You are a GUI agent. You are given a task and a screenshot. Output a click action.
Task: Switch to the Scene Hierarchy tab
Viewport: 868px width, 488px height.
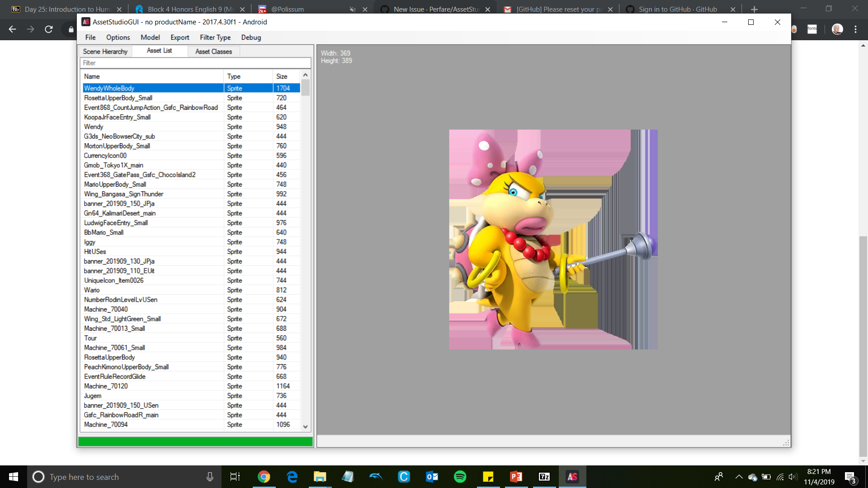click(x=105, y=52)
